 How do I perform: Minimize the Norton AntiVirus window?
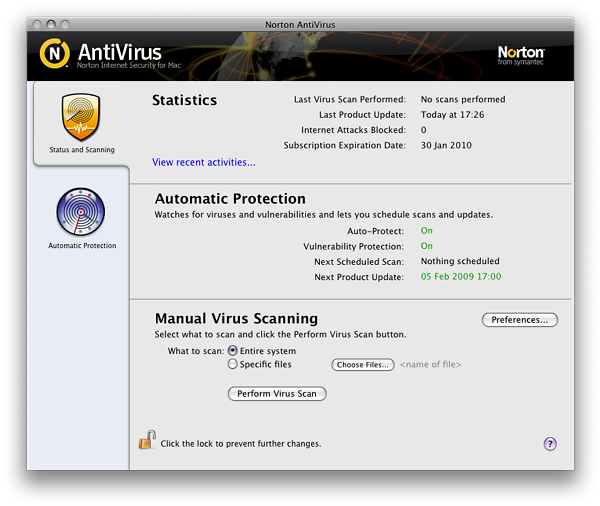[x=51, y=23]
